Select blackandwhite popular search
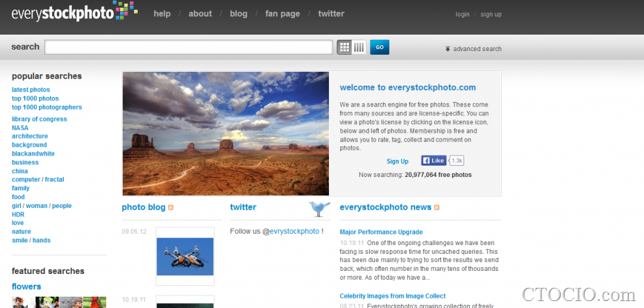Viewport: 644px width, 308px height. pos(33,154)
